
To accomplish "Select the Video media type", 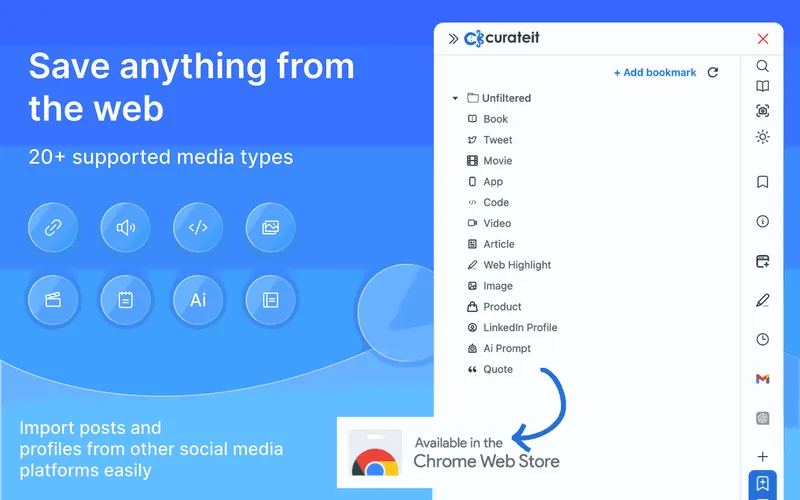I will click(489, 223).
